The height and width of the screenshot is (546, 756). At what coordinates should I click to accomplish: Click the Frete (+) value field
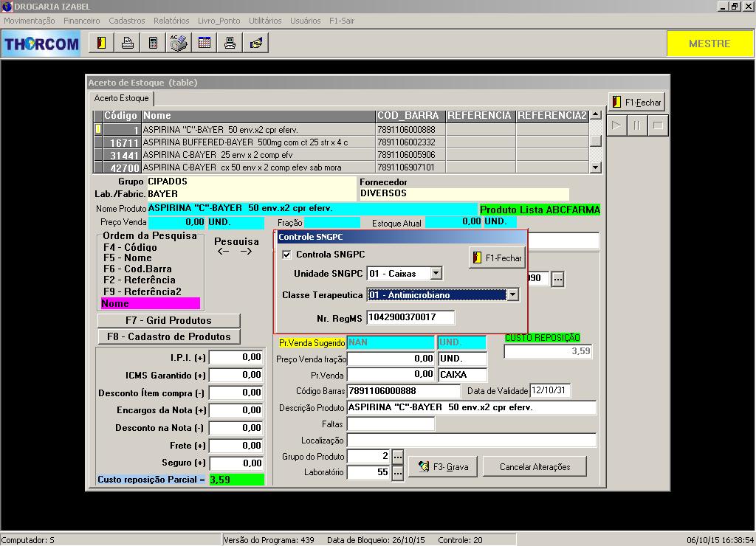(236, 445)
